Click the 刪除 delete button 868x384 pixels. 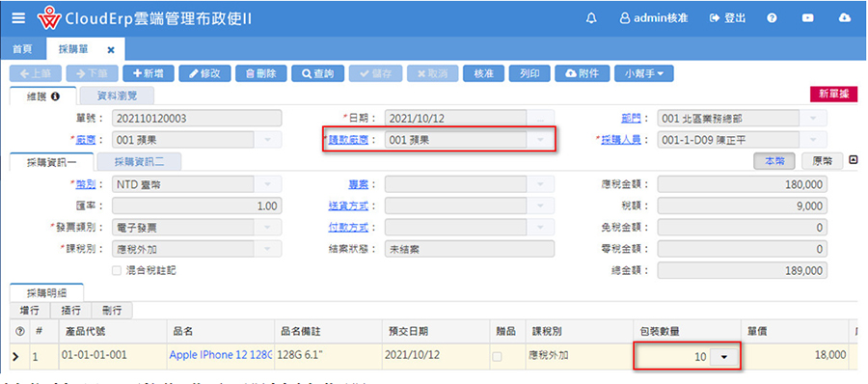point(261,73)
